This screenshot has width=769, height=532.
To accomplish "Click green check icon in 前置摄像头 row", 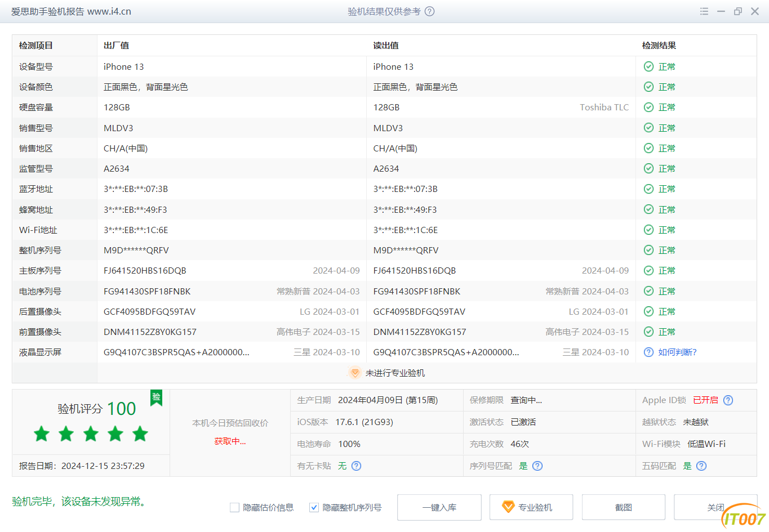I will click(648, 332).
